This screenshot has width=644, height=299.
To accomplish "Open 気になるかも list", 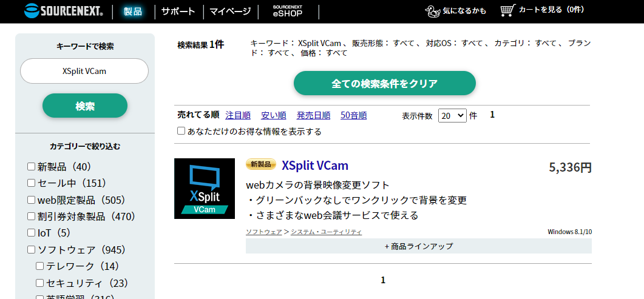I will click(x=464, y=11).
